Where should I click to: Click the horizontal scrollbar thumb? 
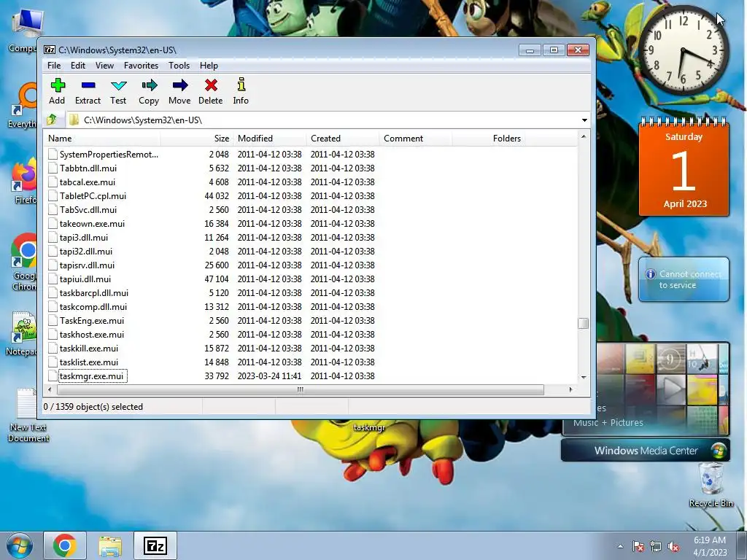(300, 389)
